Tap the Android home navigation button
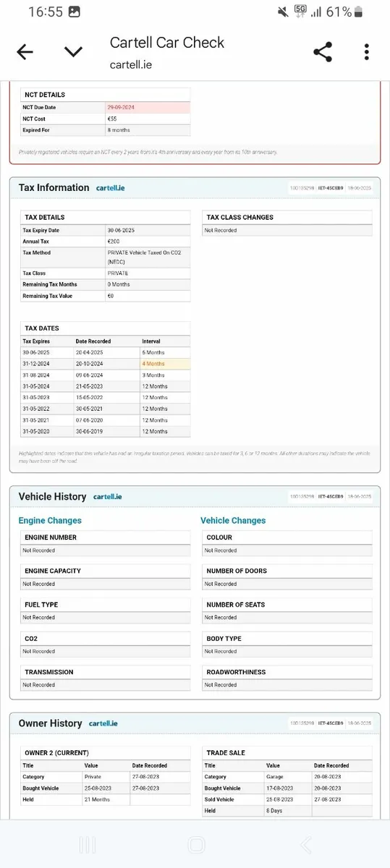Viewport: 390px width, 868px height. point(196,844)
